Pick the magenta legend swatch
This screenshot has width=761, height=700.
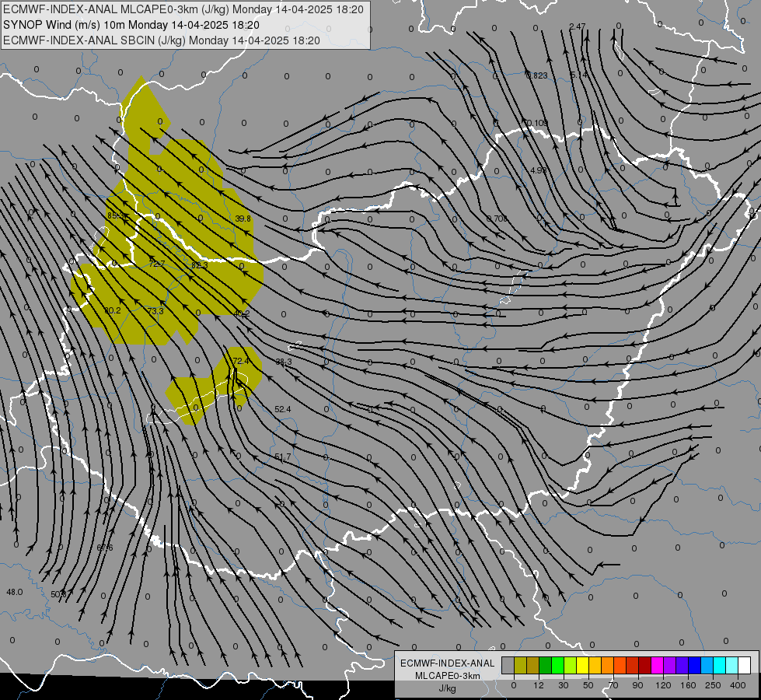click(658, 666)
